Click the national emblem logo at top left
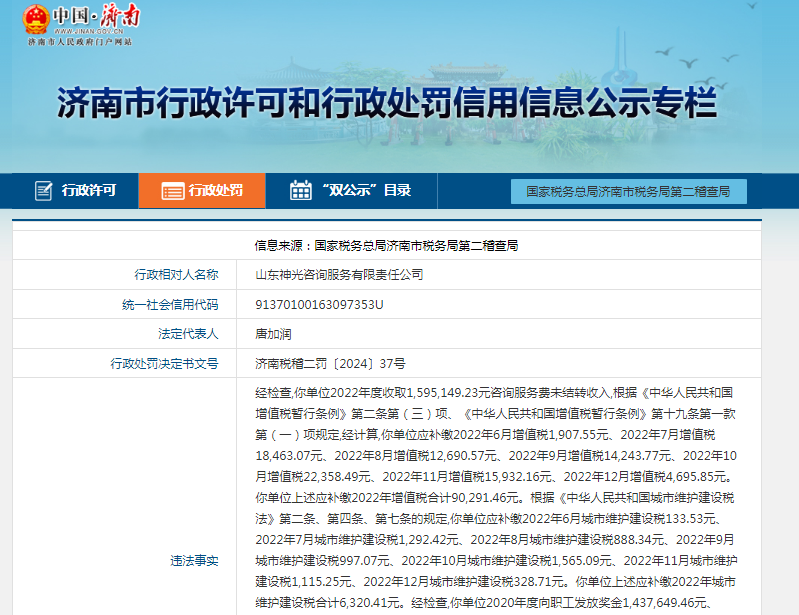Viewport: 799px width, 615px height. pos(36,19)
